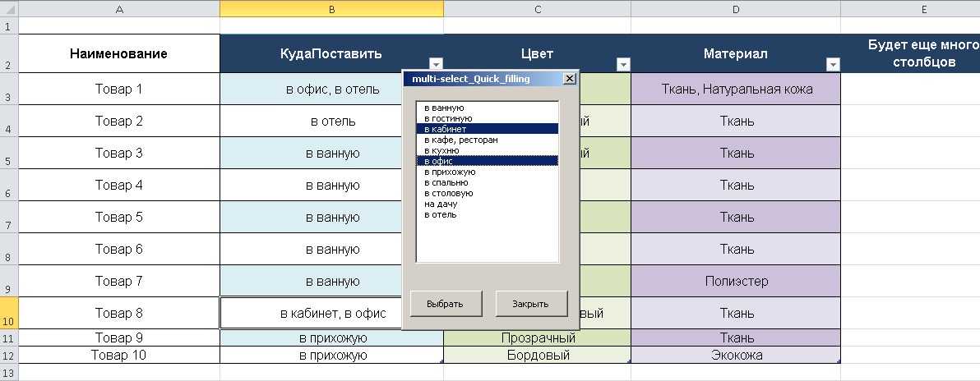Select row 2 header
The image size is (980, 381).
9,53
